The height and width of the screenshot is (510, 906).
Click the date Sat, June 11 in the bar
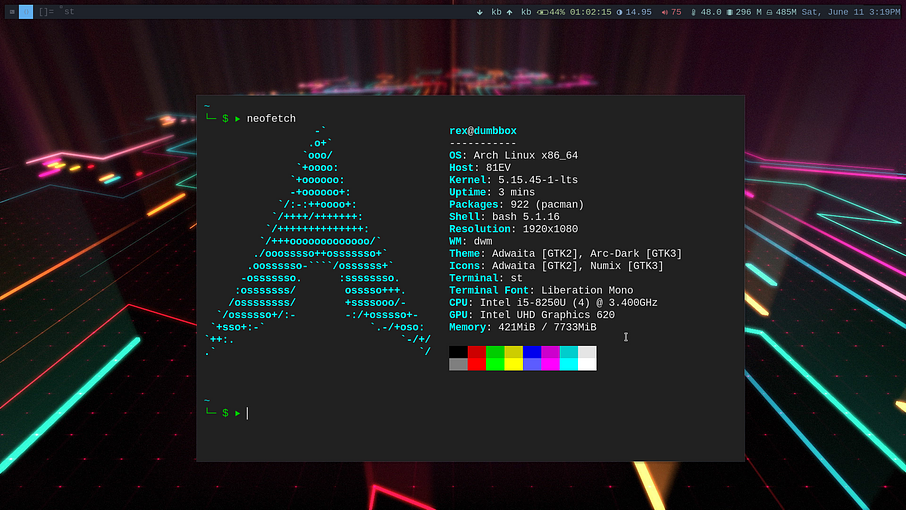[832, 12]
